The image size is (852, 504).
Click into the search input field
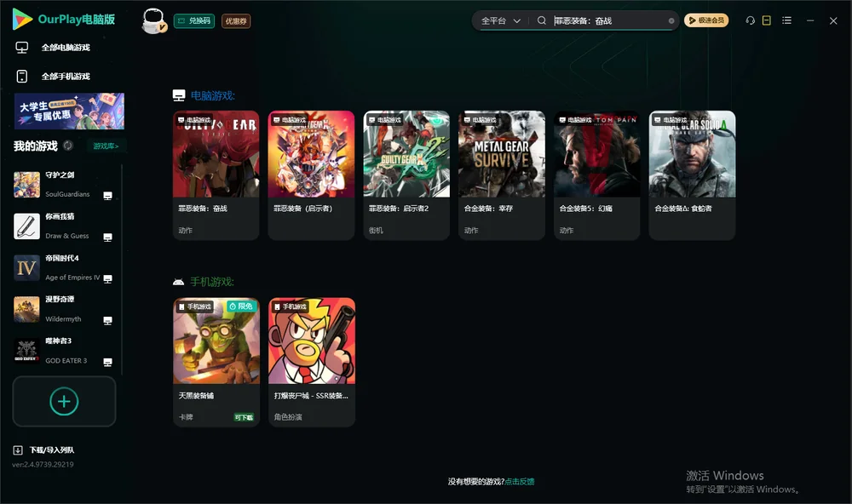tap(609, 20)
